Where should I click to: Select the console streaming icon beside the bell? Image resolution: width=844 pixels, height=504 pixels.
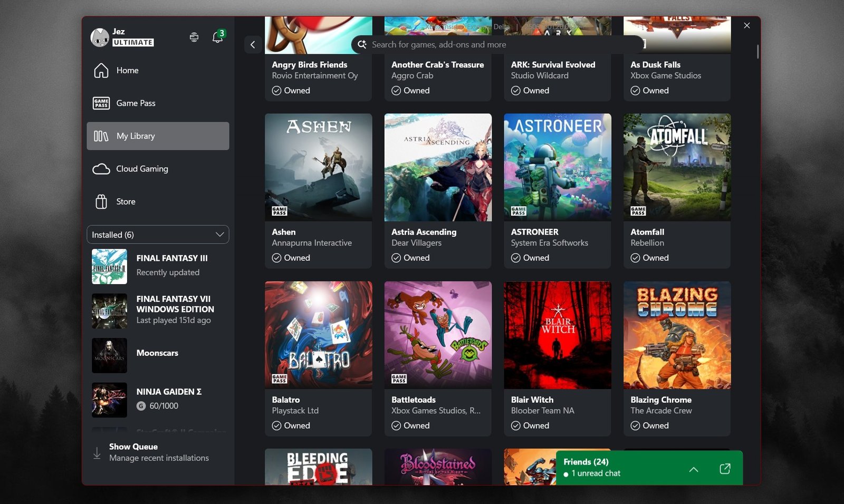coord(194,37)
